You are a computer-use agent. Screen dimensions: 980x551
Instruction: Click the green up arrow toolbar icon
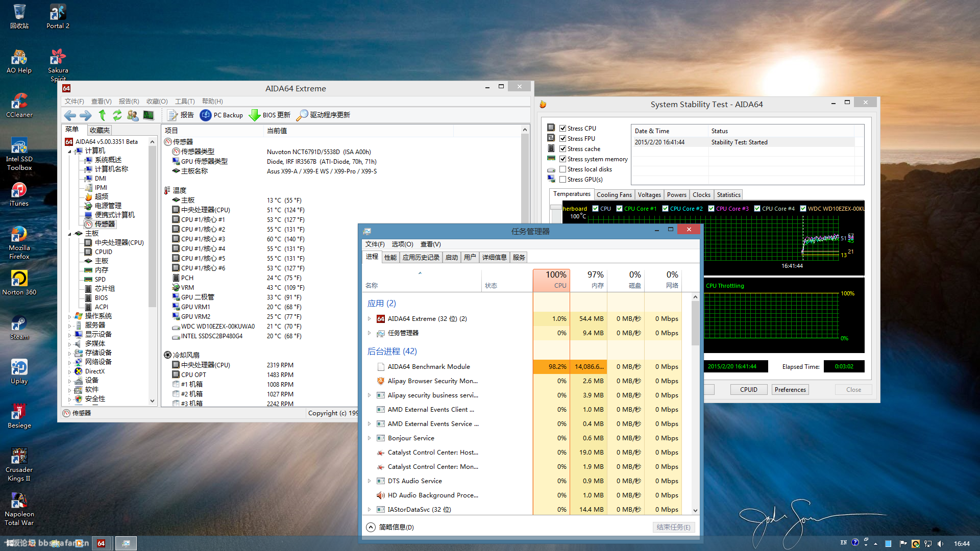(x=102, y=115)
